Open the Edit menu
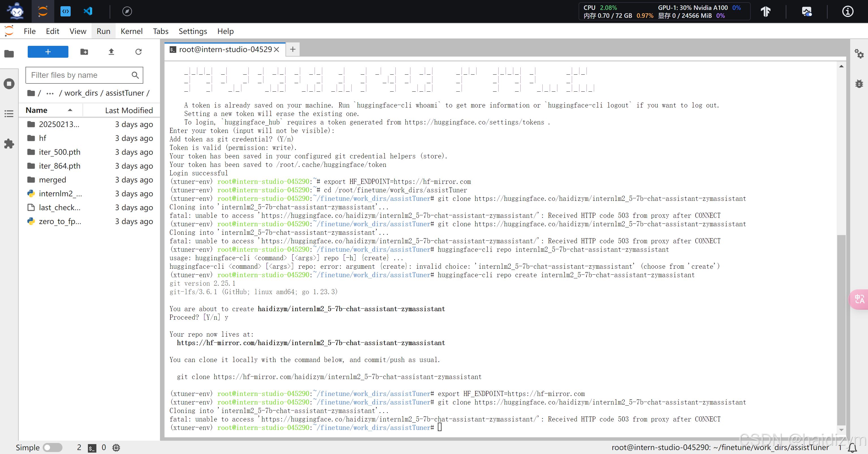868x454 pixels. (53, 31)
